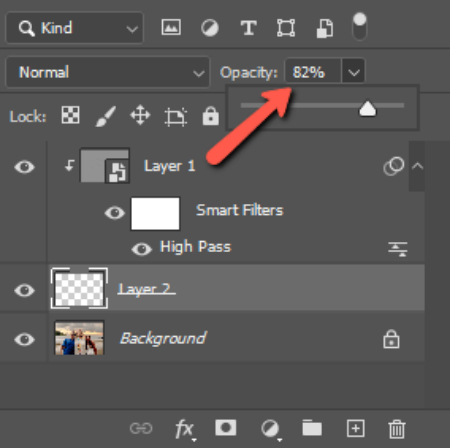Delete layer with trash icon
The width and height of the screenshot is (450, 448).
[x=397, y=429]
